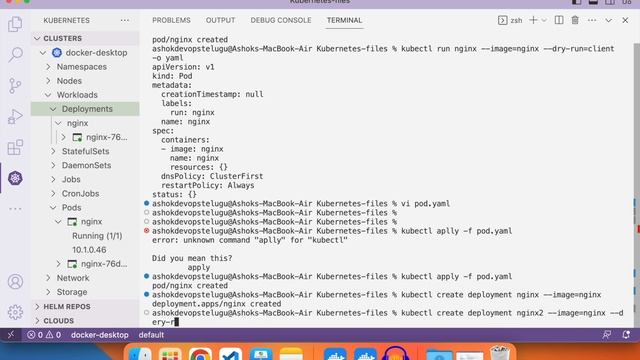Create a new terminal with plus icon
This screenshot has width=640, height=360.
coord(533,20)
